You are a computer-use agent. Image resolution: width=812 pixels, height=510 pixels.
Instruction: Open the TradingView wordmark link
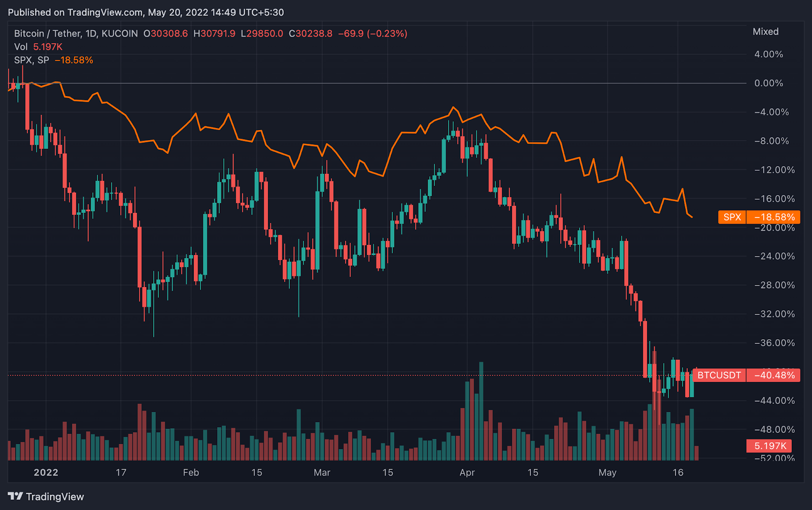point(55,496)
